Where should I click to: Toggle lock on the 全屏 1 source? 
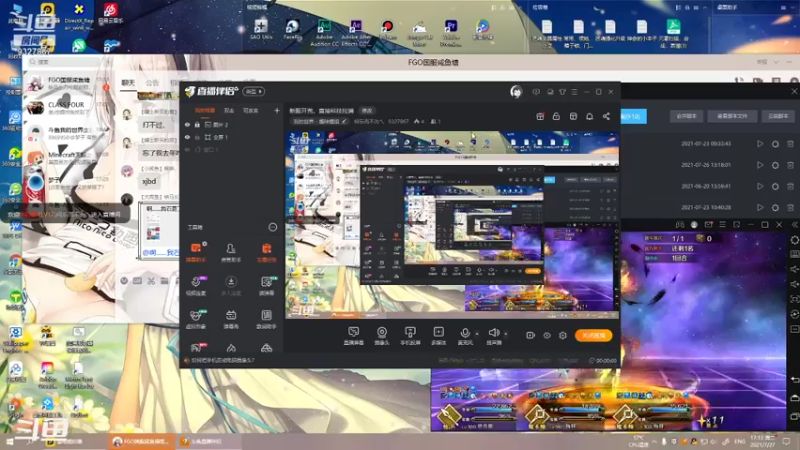(x=197, y=137)
